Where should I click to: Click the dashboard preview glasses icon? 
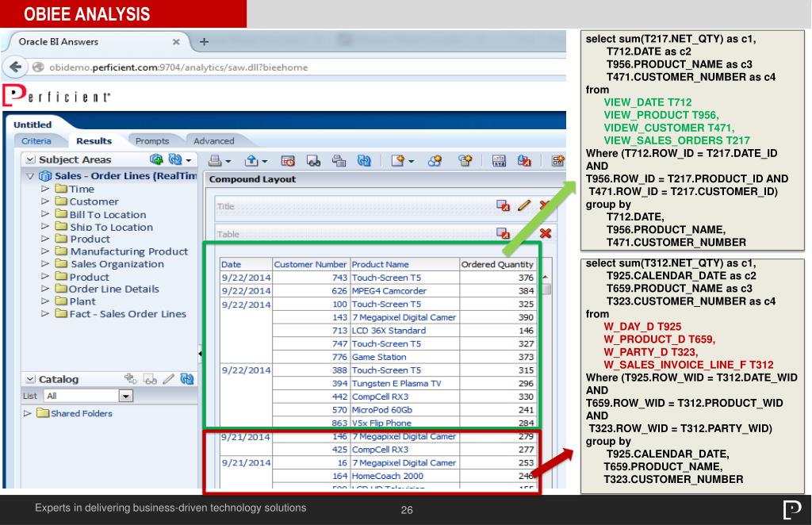(x=314, y=161)
